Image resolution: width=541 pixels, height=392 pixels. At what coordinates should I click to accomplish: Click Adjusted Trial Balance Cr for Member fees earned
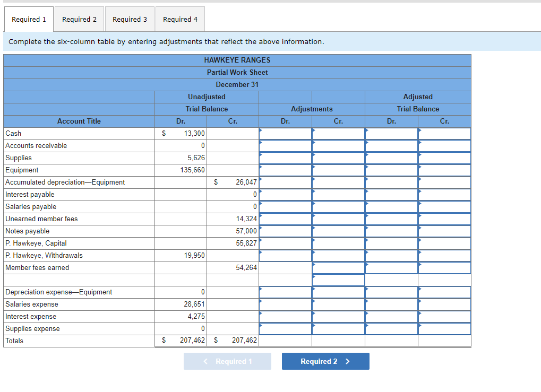point(444,268)
